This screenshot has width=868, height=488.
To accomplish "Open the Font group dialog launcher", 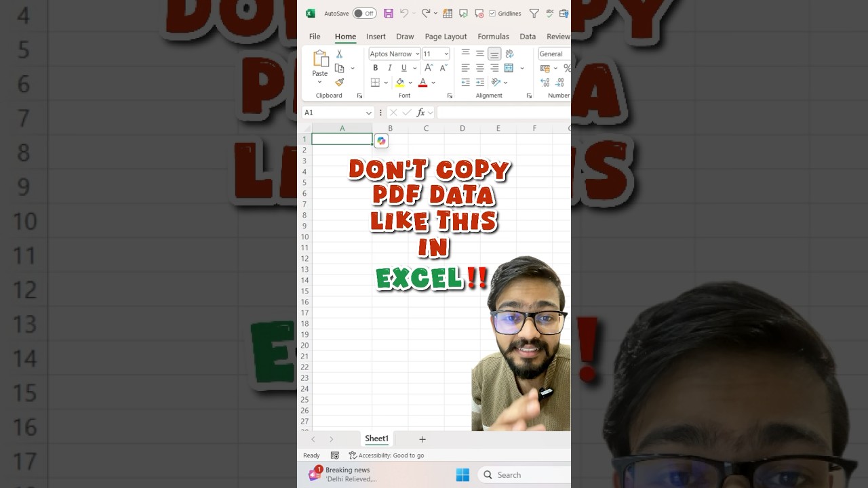I will click(x=450, y=96).
